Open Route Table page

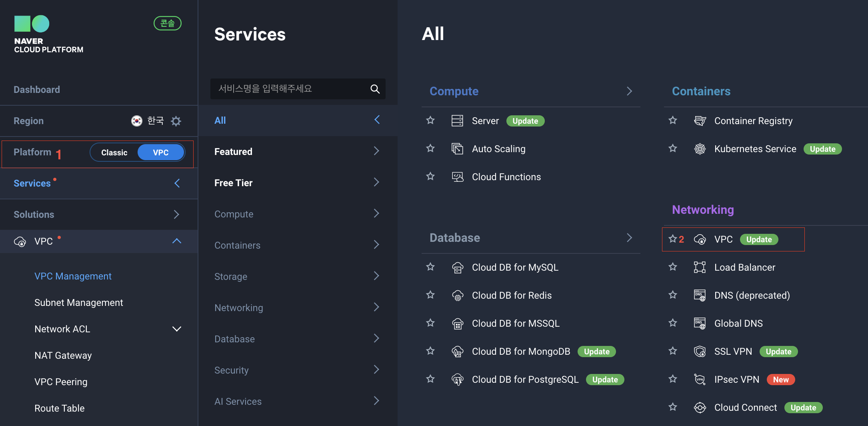pos(59,408)
